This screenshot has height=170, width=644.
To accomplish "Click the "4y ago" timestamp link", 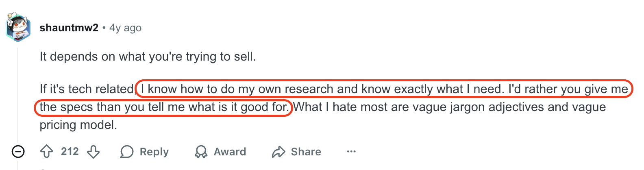I will pyautogui.click(x=125, y=28).
